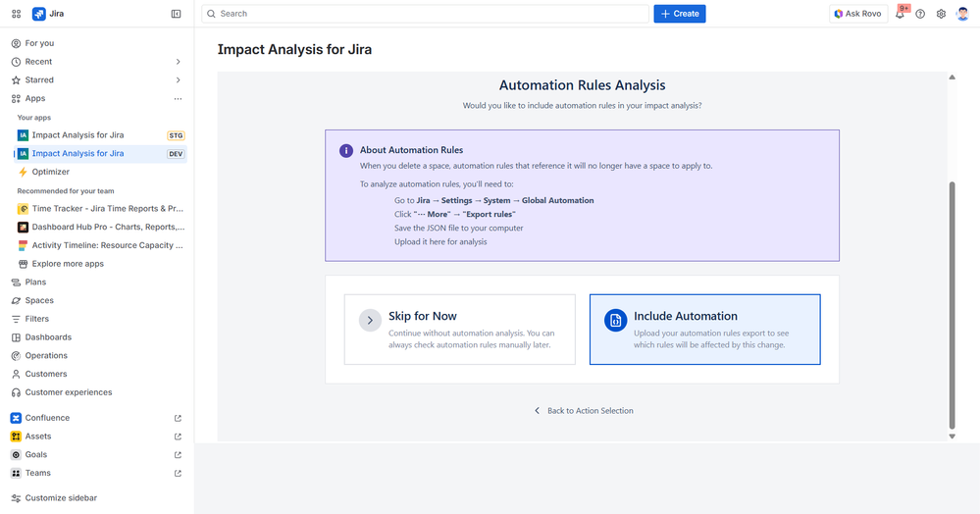Expand the Starred section chevron
This screenshot has width=980, height=514.
tap(179, 80)
